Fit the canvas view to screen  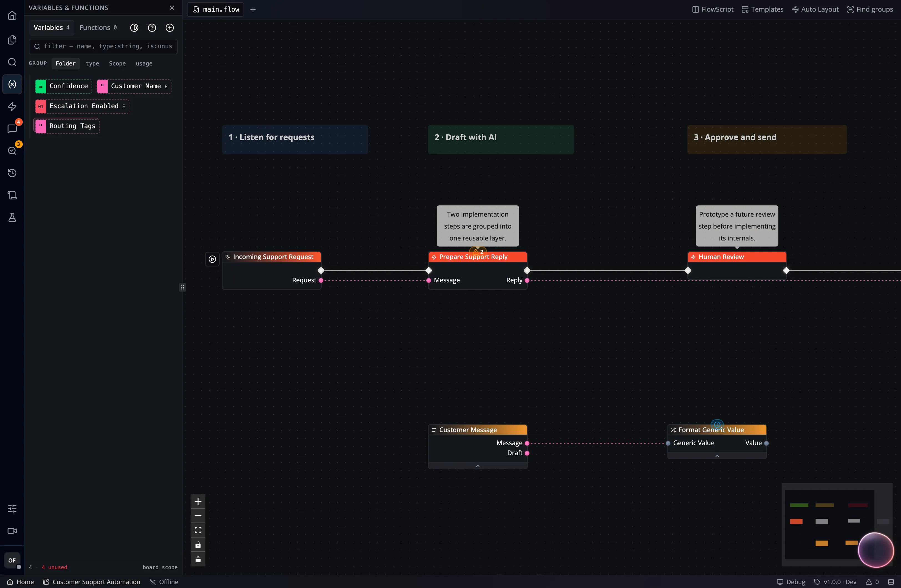tap(198, 530)
